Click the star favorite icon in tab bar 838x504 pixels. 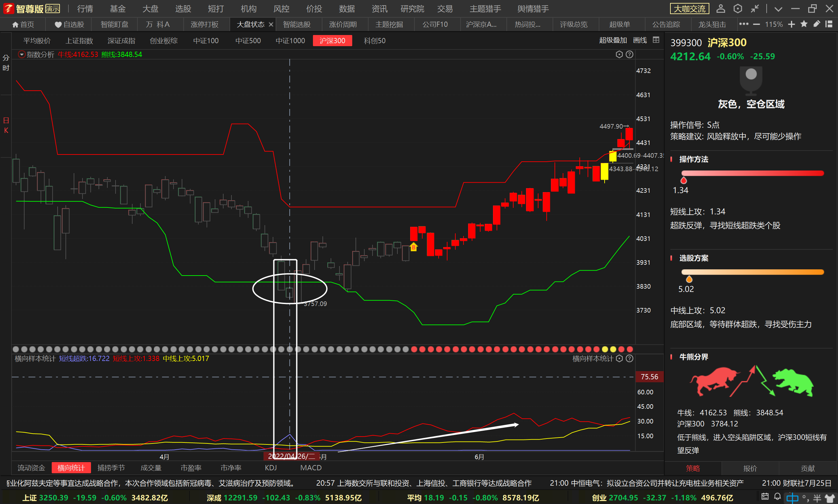tap(804, 24)
